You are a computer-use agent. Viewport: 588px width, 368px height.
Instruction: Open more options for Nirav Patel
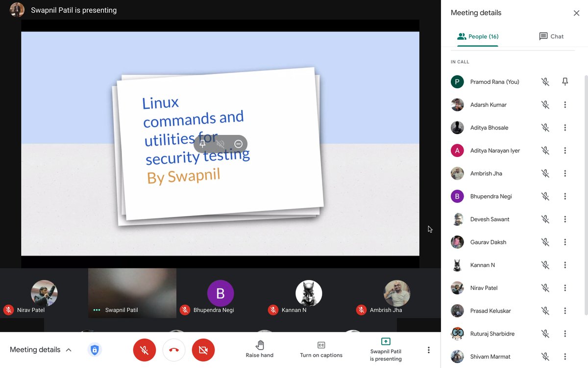coord(565,288)
